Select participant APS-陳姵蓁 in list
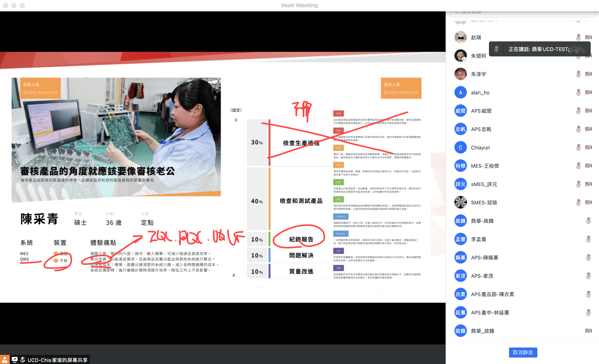 tap(484, 258)
